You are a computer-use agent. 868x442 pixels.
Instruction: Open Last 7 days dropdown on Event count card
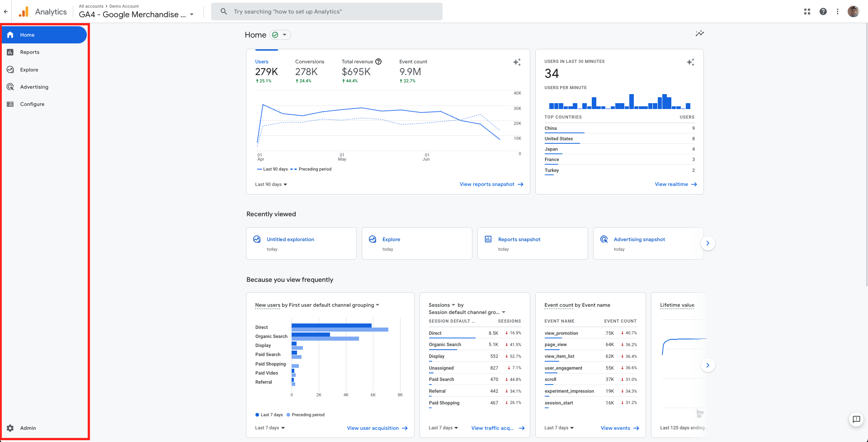click(x=559, y=428)
